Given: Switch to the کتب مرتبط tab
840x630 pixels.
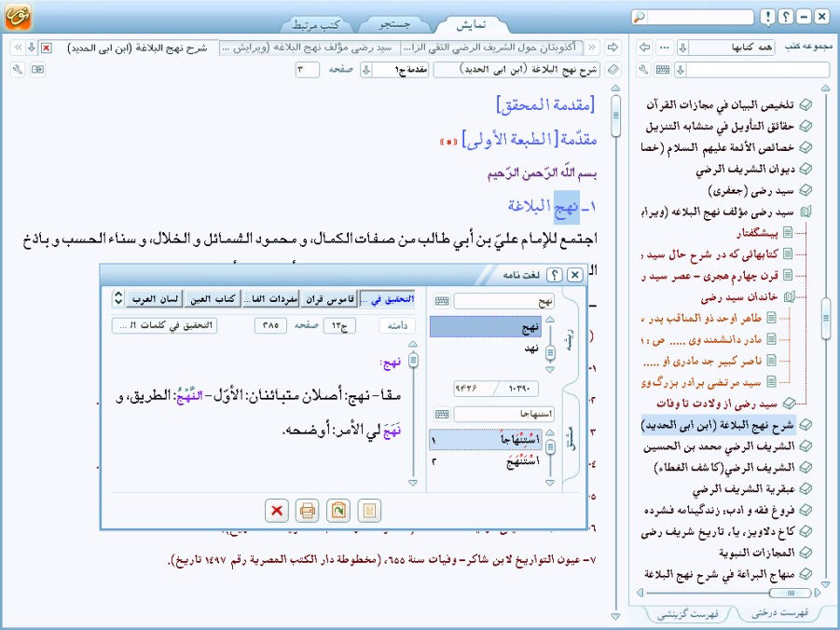Looking at the screenshot, I should click(315, 24).
